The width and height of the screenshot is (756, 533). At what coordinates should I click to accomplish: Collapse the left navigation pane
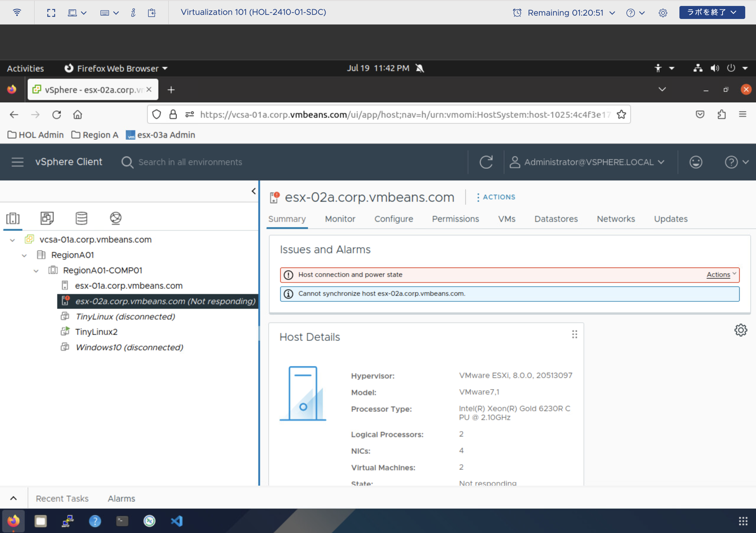click(253, 191)
